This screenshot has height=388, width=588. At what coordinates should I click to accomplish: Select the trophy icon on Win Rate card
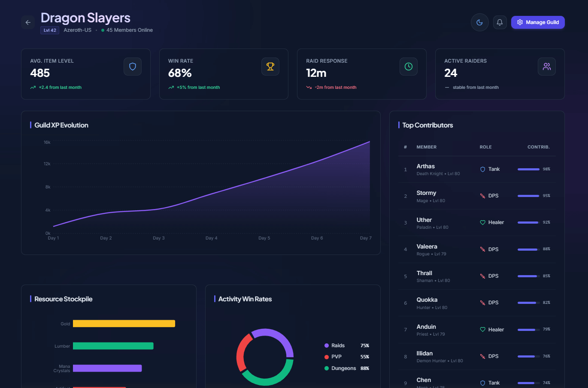(270, 67)
